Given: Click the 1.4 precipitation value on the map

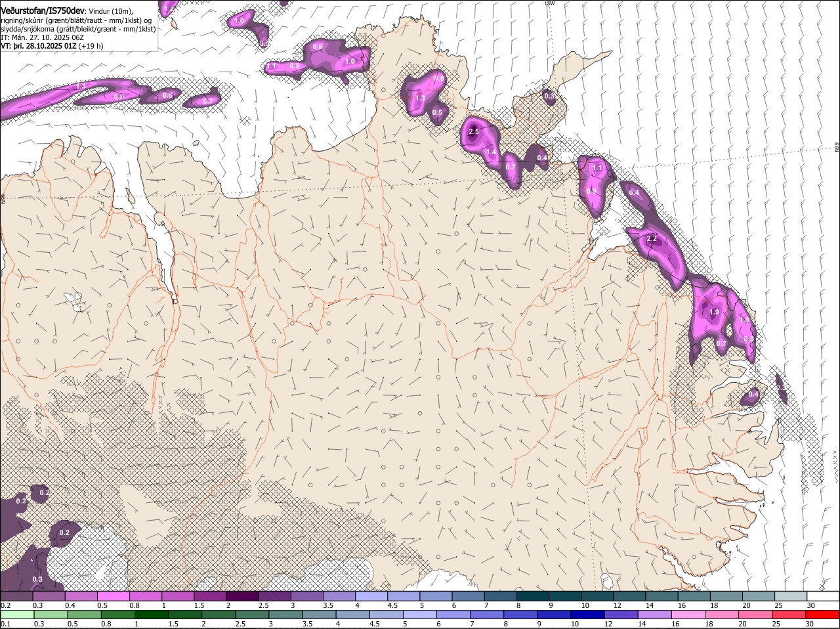Looking at the screenshot, I should [x=491, y=152].
